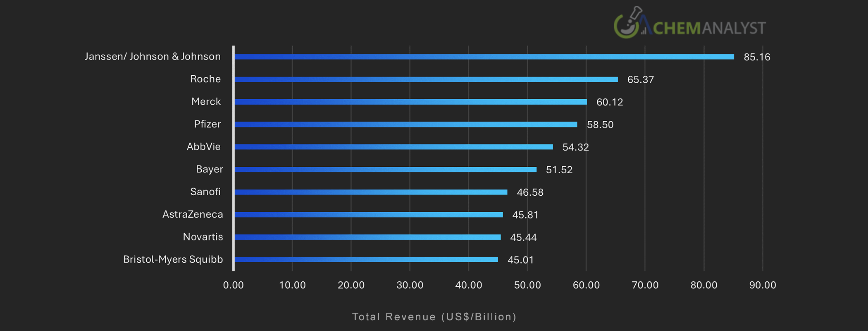Click the 50.00 x-axis tick label
Image resolution: width=868 pixels, height=331 pixels.
[x=527, y=285]
